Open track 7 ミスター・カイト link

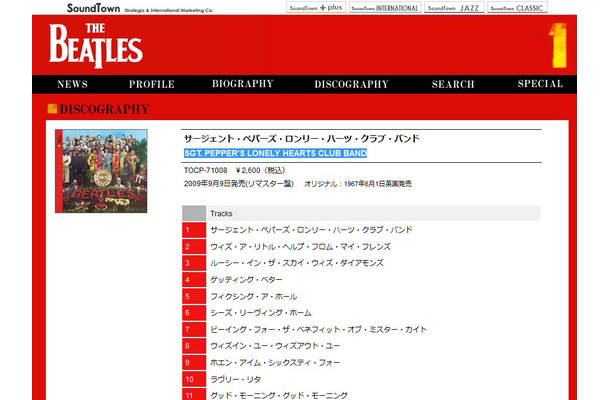click(x=319, y=330)
